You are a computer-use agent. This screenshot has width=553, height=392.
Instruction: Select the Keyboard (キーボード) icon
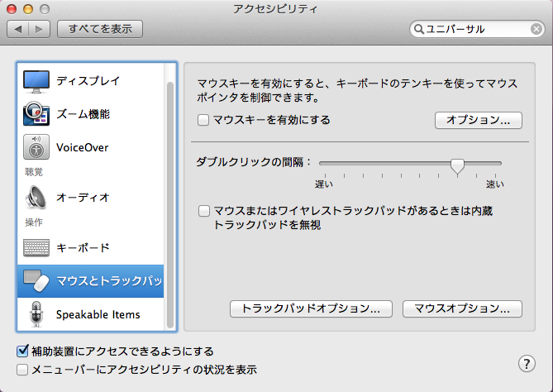tap(36, 247)
